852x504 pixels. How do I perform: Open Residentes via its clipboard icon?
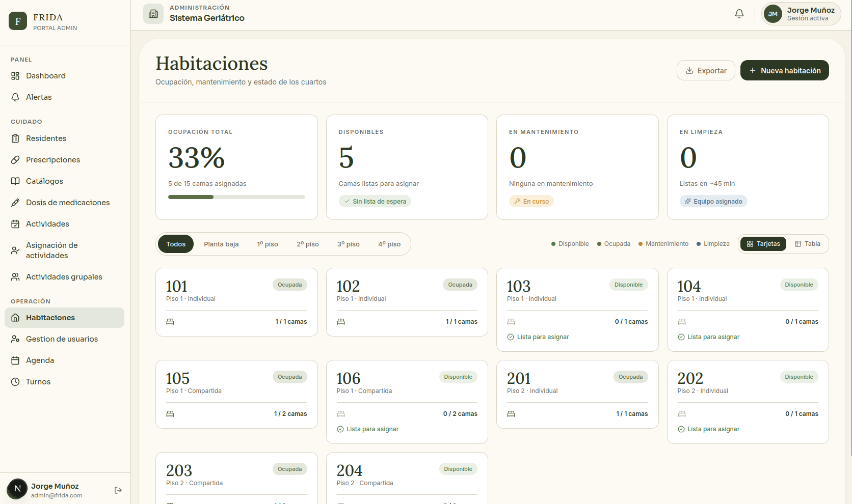pyautogui.click(x=15, y=138)
